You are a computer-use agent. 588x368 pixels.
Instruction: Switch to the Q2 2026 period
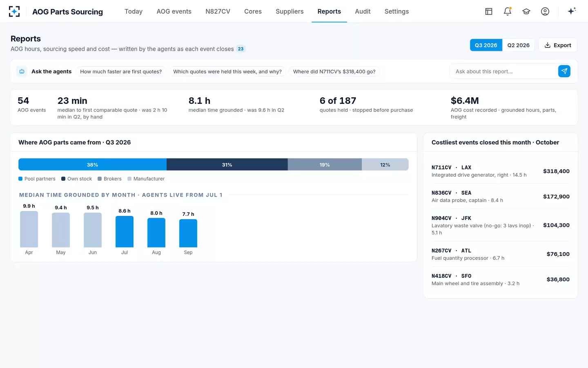pyautogui.click(x=519, y=45)
